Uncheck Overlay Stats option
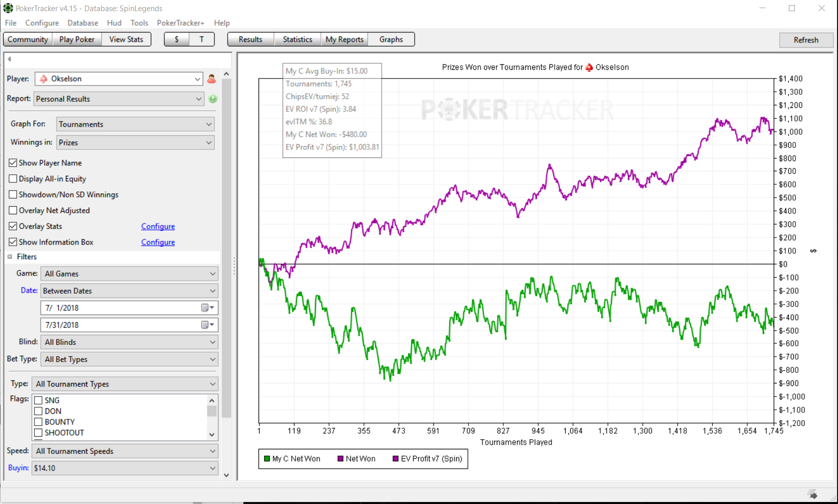This screenshot has height=504, width=838. click(x=13, y=226)
